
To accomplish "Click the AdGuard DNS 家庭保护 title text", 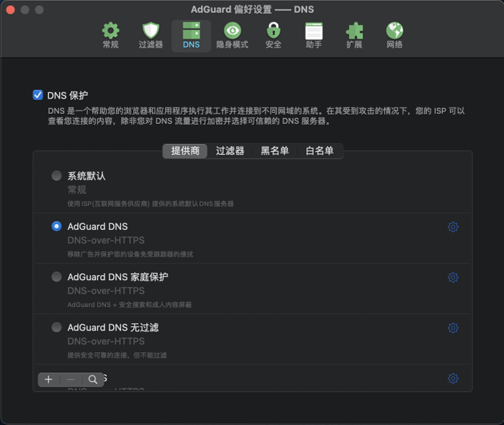I will [x=117, y=277].
